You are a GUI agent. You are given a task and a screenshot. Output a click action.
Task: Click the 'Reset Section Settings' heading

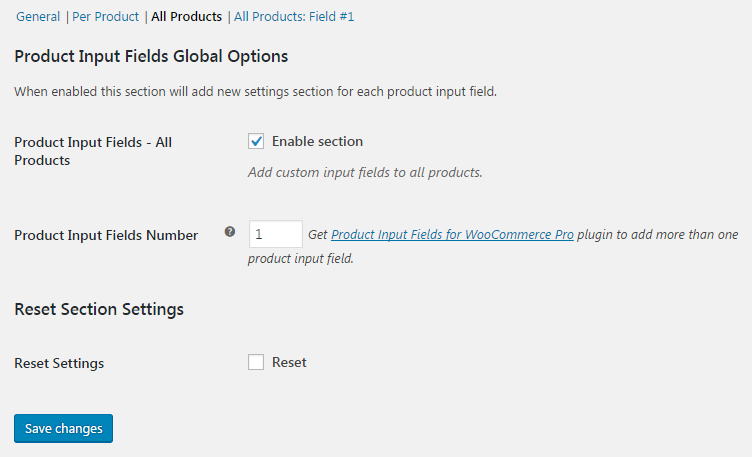99,309
